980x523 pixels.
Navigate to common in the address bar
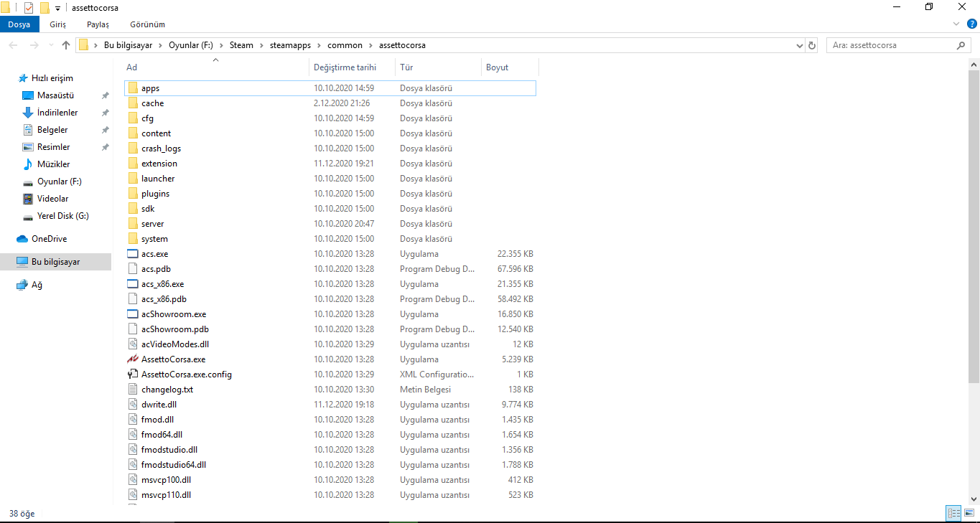coord(345,45)
